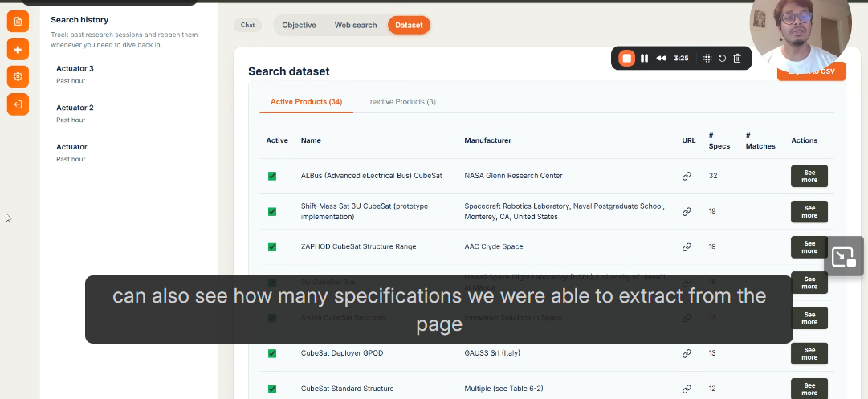Open URL link icon for ALBus CubeSat row
Image resolution: width=868 pixels, height=399 pixels.
click(x=687, y=176)
